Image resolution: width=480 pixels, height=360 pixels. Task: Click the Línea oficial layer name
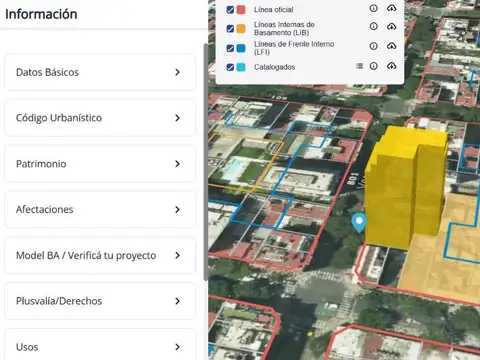click(274, 10)
